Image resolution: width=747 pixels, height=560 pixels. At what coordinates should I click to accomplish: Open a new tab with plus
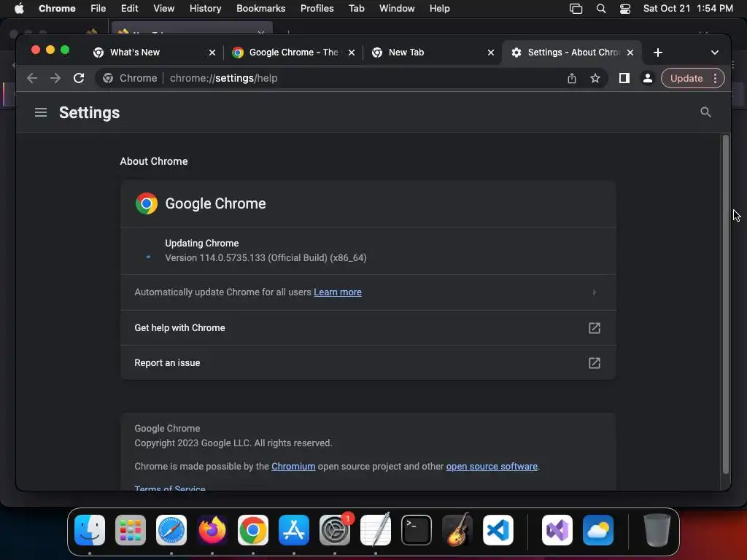[x=658, y=52]
